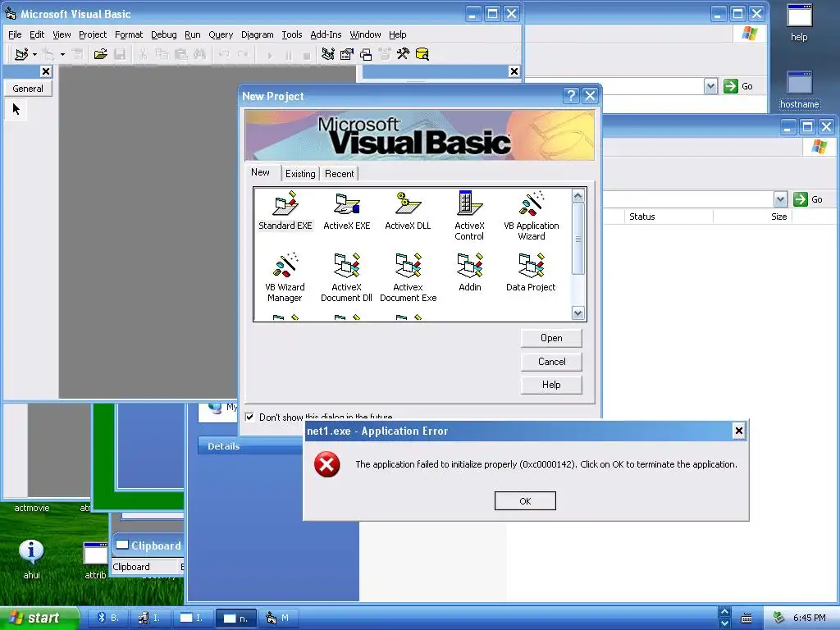Expand the Add Form dropdown arrow

click(62, 54)
